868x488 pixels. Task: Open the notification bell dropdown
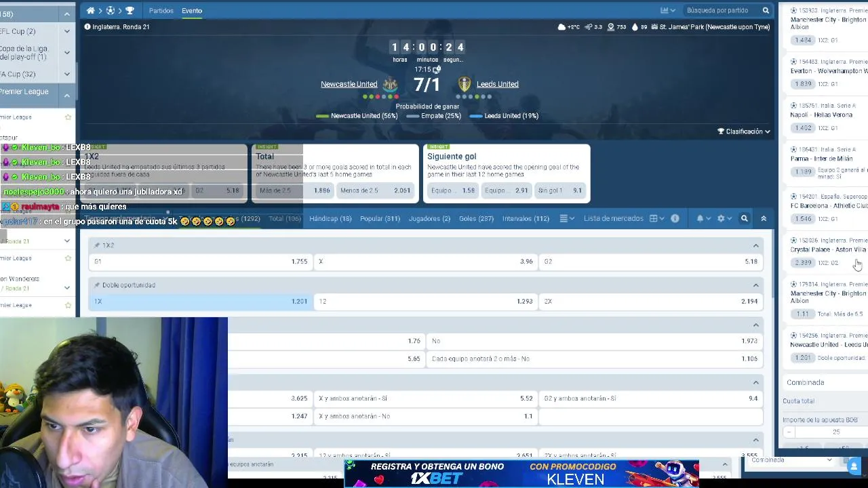point(703,219)
